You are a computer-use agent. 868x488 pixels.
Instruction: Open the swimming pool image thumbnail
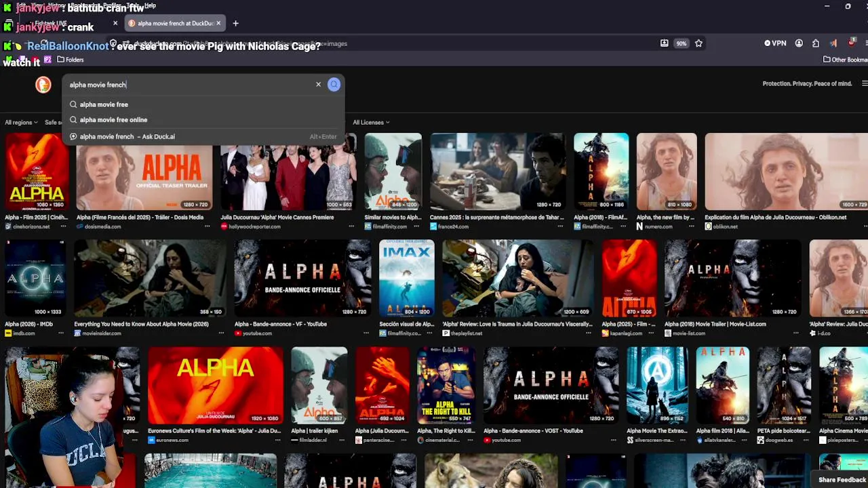[210, 471]
